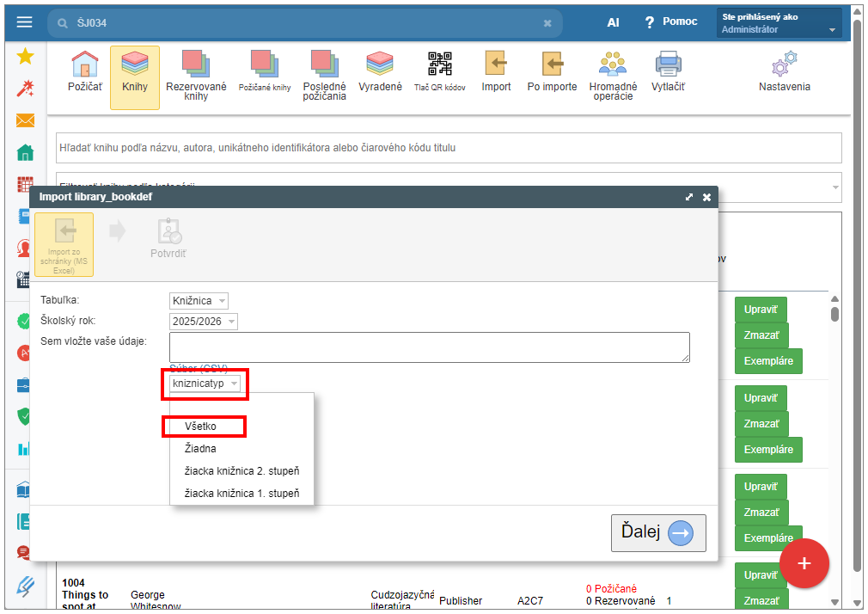Screen dimensions: 868x614
Task: Click the book search input field
Action: 448,148
